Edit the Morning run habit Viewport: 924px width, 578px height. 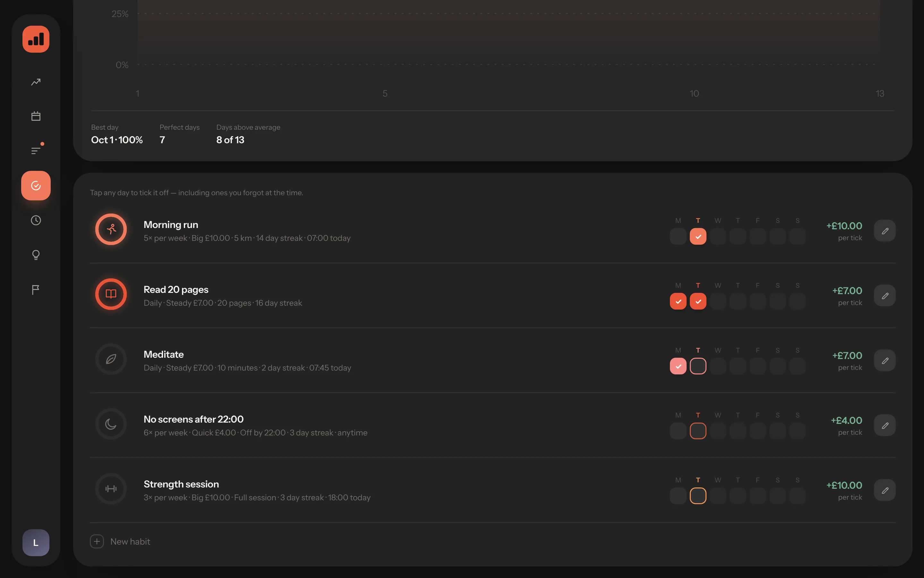click(x=885, y=231)
